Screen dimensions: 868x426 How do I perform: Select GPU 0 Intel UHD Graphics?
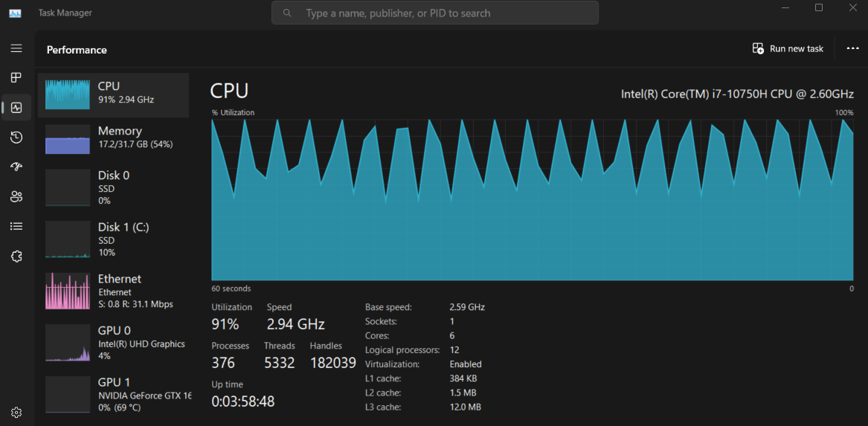click(x=113, y=343)
